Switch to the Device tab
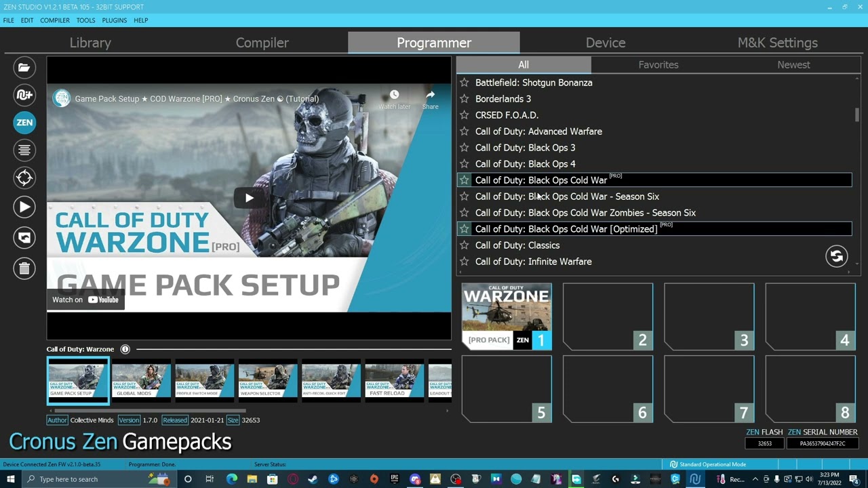The width and height of the screenshot is (868, 488). [606, 43]
